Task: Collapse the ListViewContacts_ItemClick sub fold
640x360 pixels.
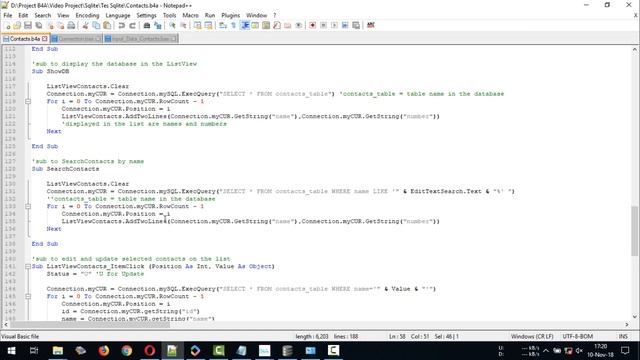Action: (x=28, y=266)
